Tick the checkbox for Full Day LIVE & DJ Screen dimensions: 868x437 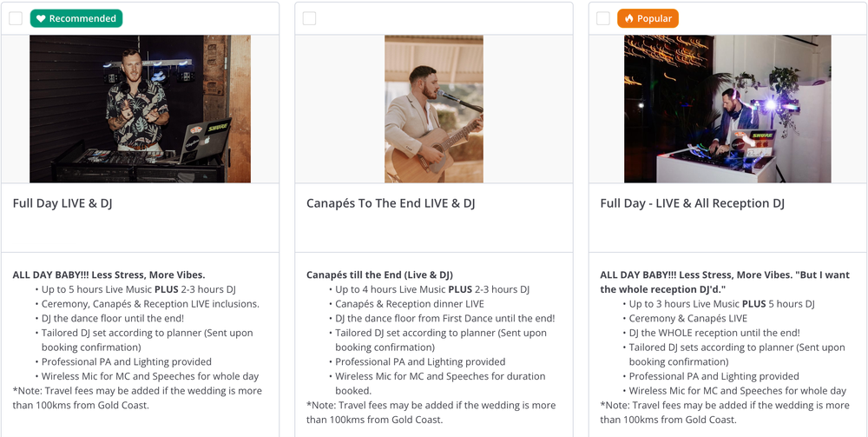pos(16,18)
